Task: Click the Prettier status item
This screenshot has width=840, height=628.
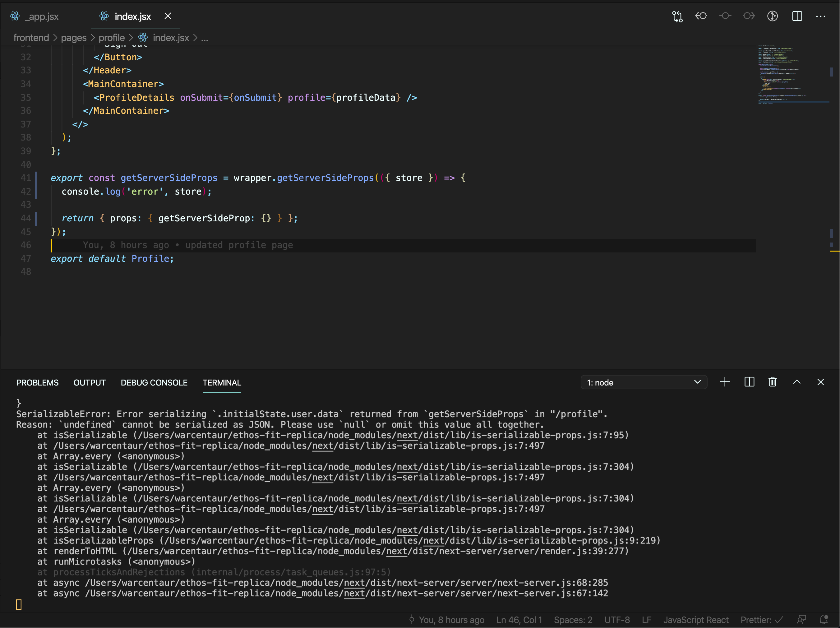Action: (762, 620)
